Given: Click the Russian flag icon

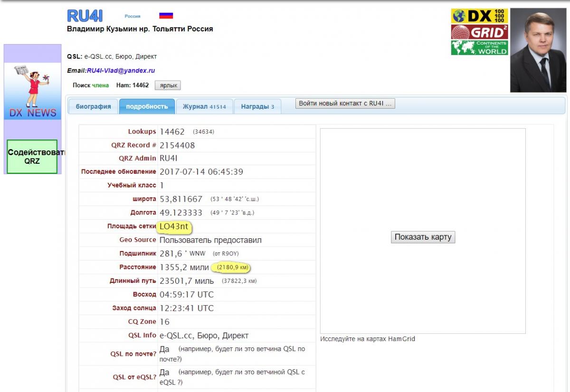Looking at the screenshot, I should tap(166, 16).
